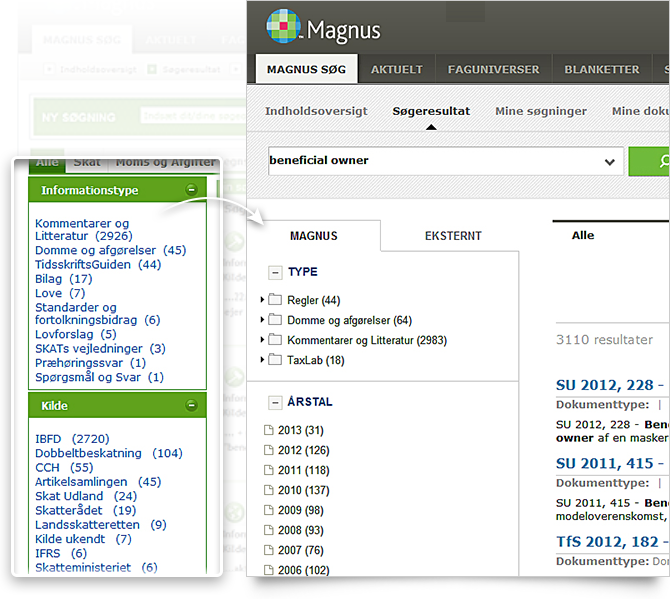The image size is (670, 599).
Task: Click the 2011 document icon
Action: tap(268, 470)
